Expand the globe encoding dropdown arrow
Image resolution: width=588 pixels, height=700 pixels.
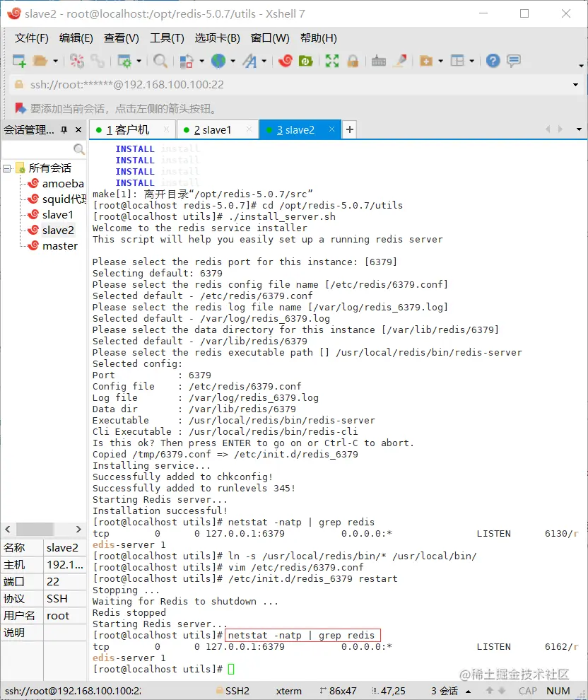click(x=233, y=61)
